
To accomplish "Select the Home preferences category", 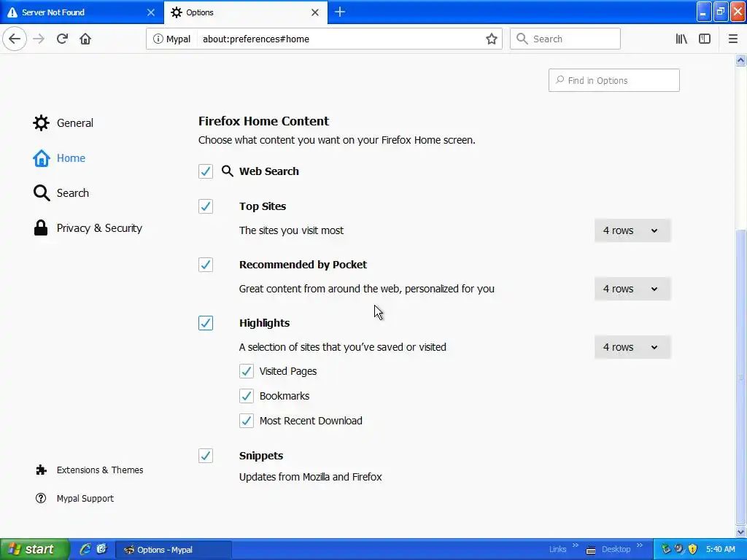I will point(71,158).
